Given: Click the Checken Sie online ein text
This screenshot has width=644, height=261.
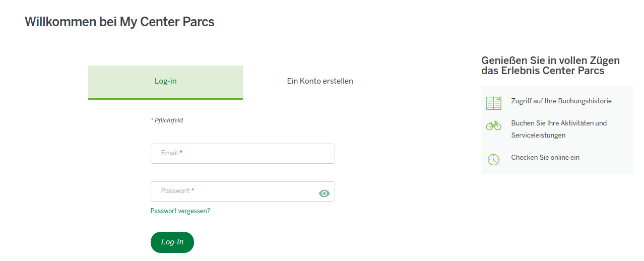Looking at the screenshot, I should click(x=545, y=158).
